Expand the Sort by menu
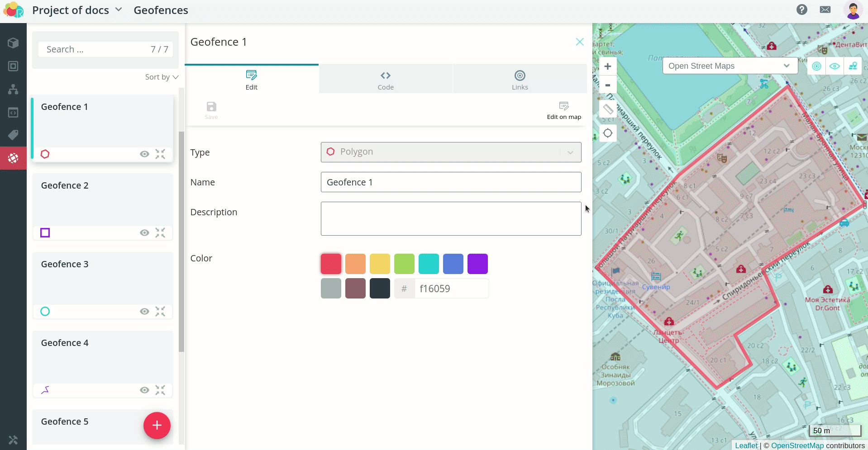The height and width of the screenshot is (450, 868). tap(162, 77)
